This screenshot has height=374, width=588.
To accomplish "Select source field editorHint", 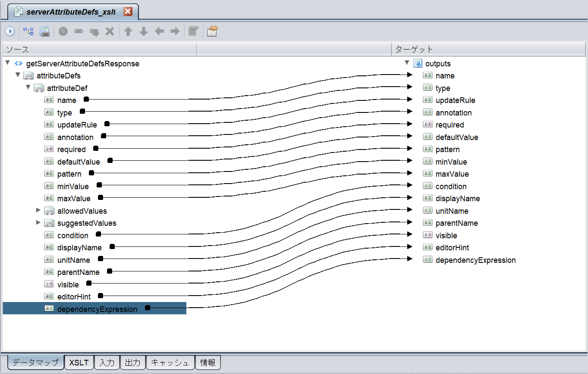I will click(x=74, y=296).
